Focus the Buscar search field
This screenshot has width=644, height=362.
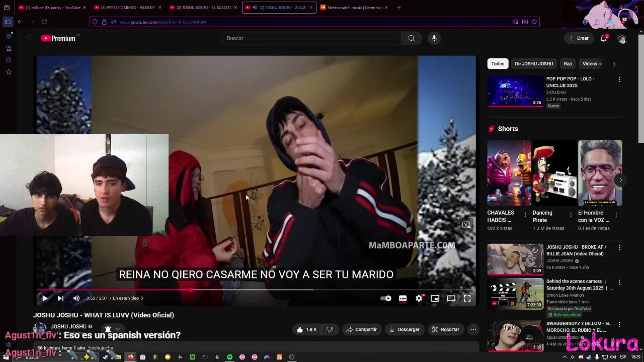click(x=311, y=38)
